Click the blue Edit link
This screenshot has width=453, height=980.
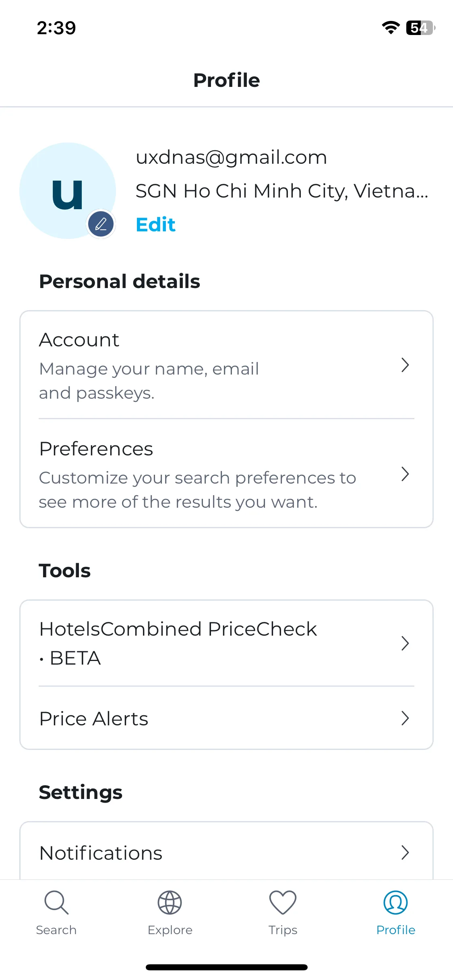click(156, 224)
